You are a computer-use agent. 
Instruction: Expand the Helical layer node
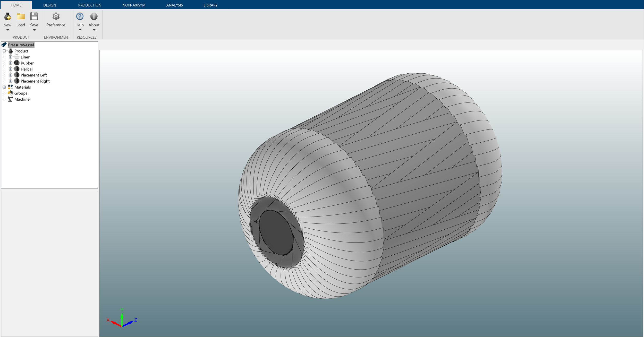pyautogui.click(x=11, y=69)
